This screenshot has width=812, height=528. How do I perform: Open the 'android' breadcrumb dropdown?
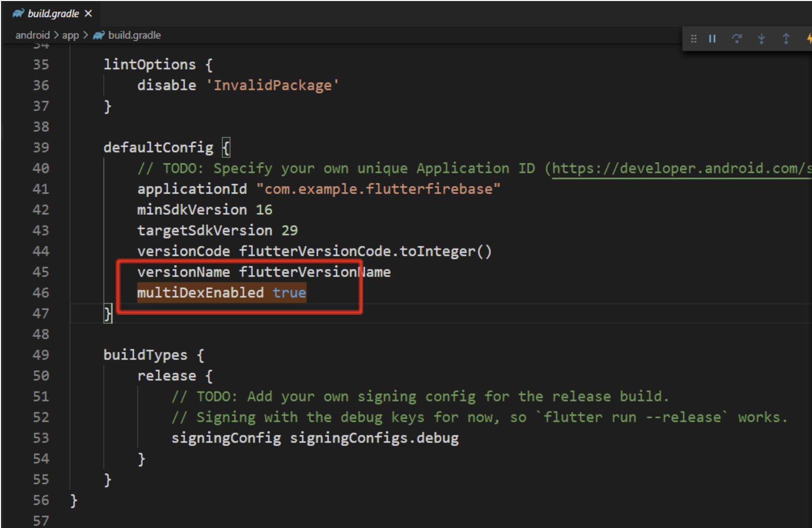(x=32, y=35)
